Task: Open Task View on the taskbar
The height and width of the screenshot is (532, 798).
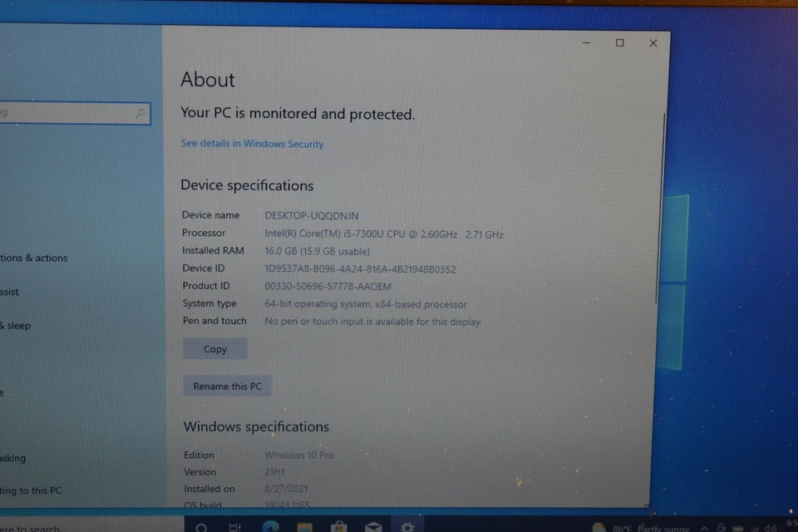Action: [235, 527]
